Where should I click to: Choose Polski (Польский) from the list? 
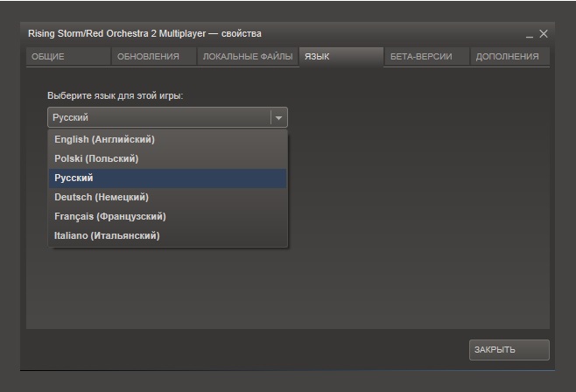pyautogui.click(x=167, y=158)
